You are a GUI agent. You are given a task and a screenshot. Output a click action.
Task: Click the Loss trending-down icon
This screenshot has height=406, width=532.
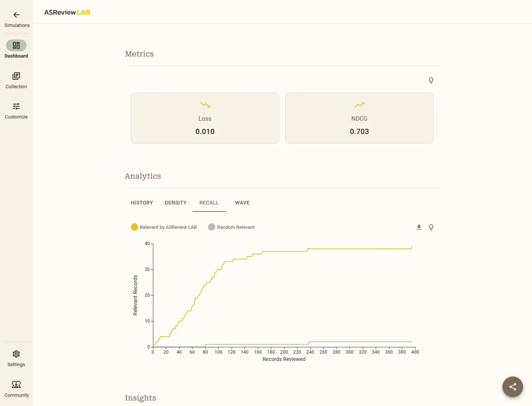[x=205, y=105]
